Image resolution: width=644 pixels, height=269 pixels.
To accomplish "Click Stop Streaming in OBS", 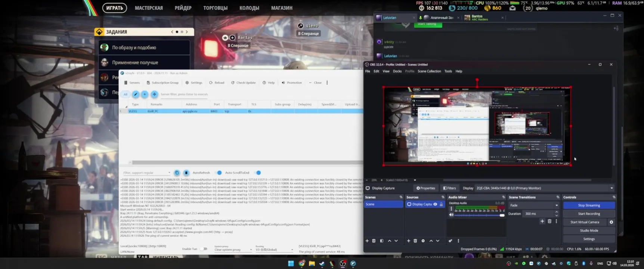I will click(x=589, y=205).
